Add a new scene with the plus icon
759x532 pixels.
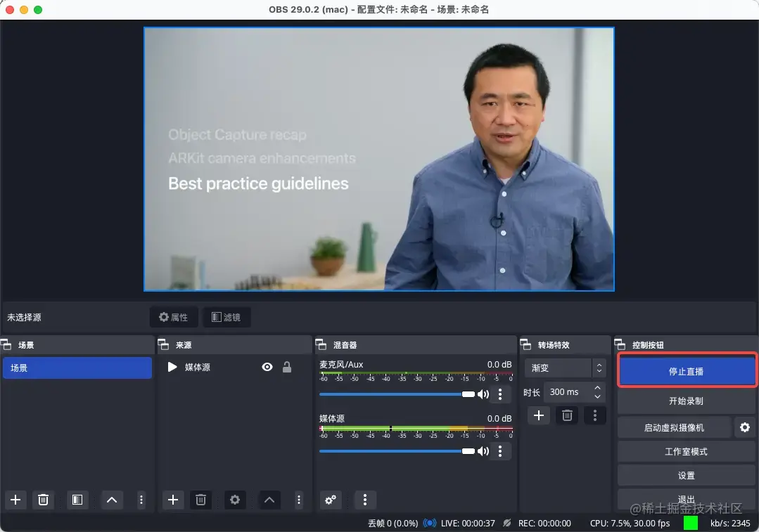(15, 500)
